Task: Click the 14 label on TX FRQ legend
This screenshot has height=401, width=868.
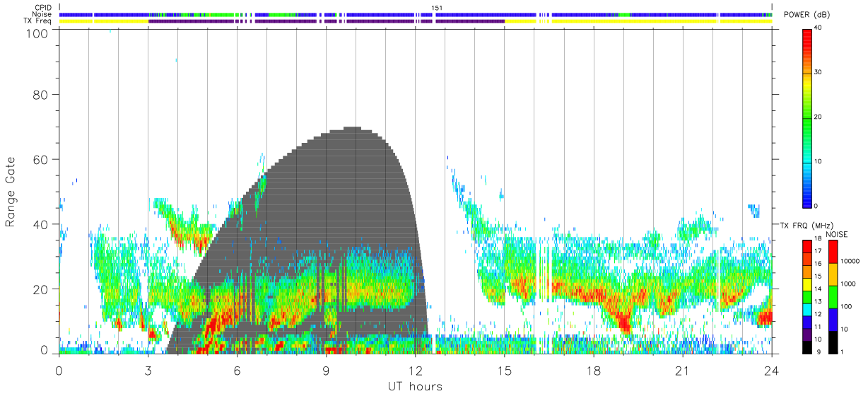Action: point(819,289)
